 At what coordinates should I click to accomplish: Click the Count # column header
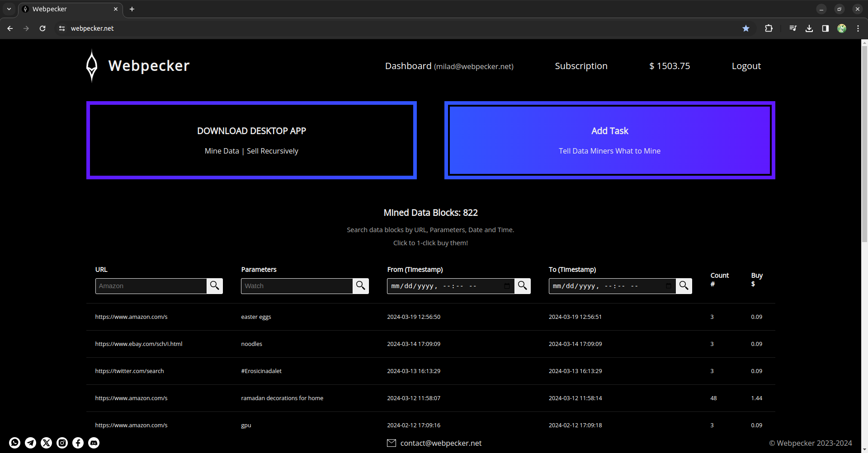719,280
